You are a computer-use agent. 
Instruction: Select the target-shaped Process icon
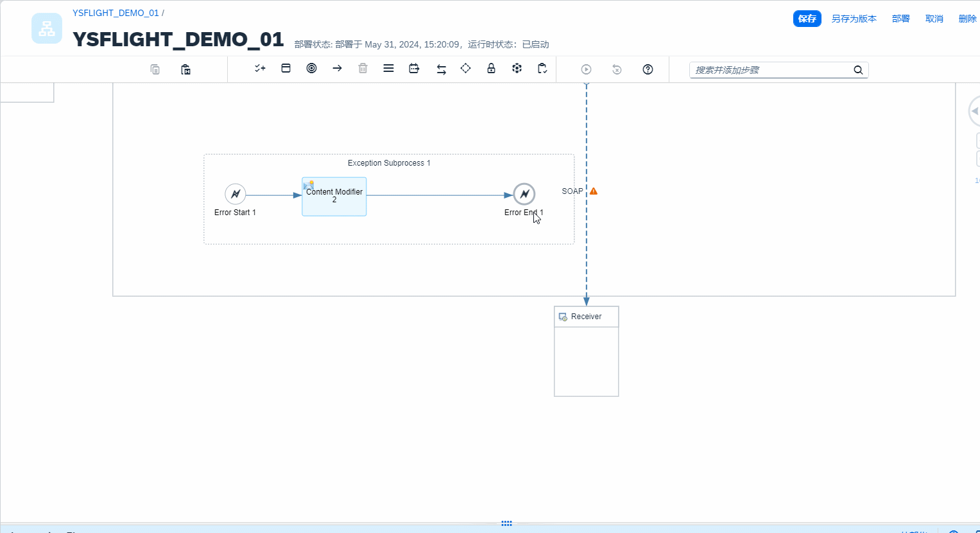click(x=311, y=69)
